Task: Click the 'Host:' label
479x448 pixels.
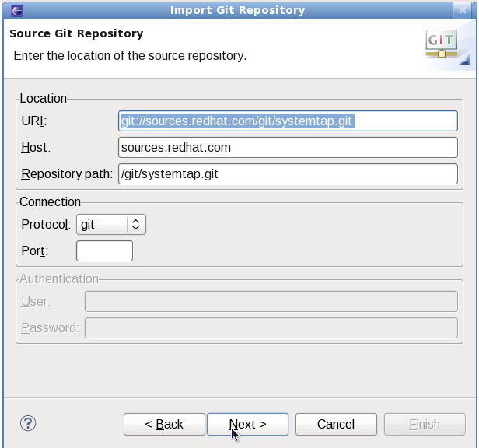Action: pos(36,148)
